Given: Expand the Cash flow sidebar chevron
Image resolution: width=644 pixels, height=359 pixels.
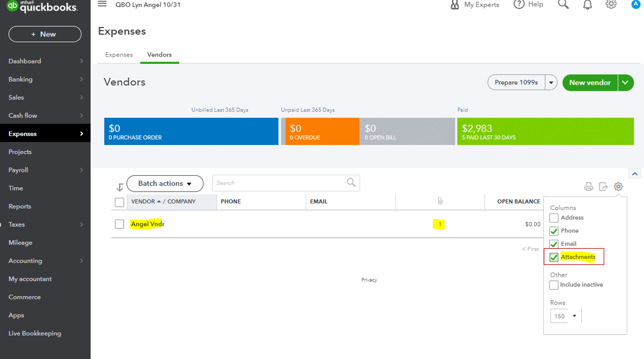Looking at the screenshot, I should [x=81, y=115].
